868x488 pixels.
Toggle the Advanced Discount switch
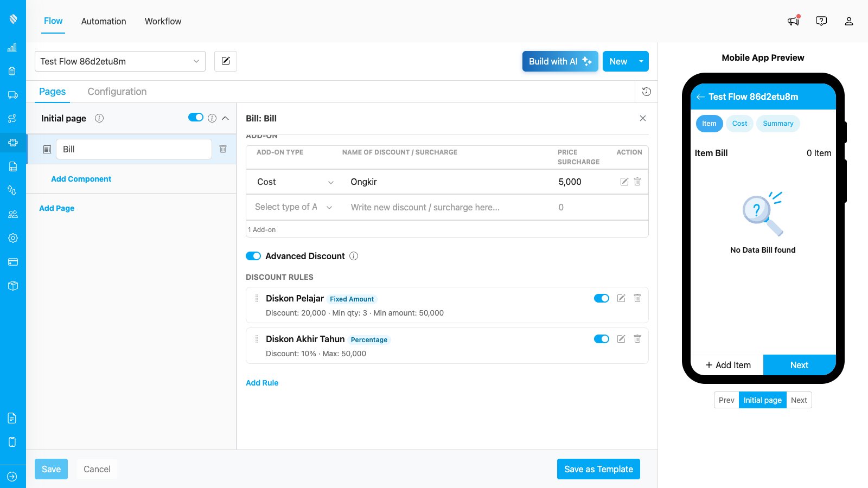[x=253, y=256]
